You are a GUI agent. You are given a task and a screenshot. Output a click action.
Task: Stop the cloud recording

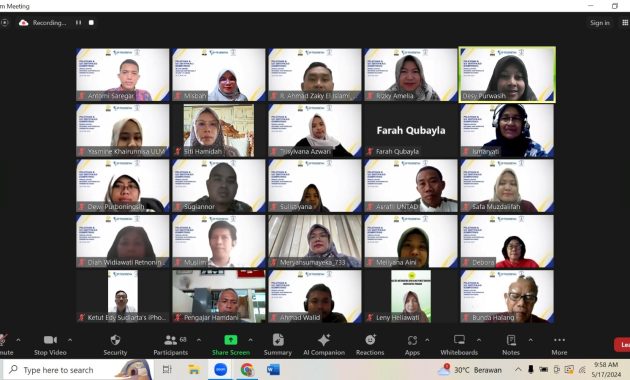point(91,22)
